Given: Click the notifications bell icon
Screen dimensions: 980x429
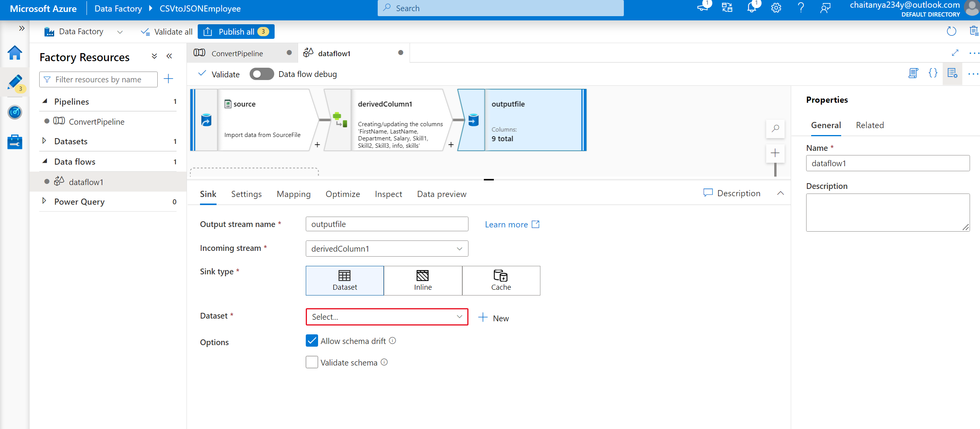Looking at the screenshot, I should pos(752,8).
